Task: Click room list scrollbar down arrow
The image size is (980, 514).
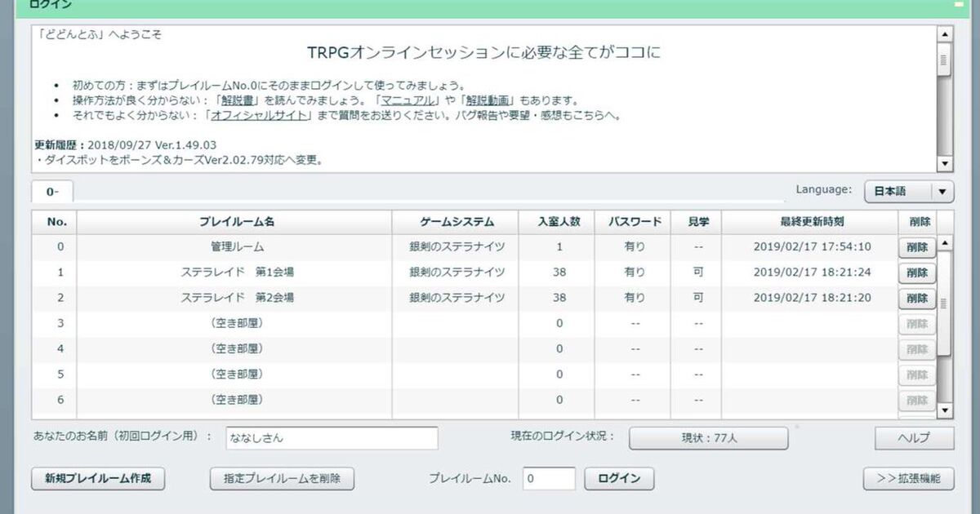Action: (945, 410)
